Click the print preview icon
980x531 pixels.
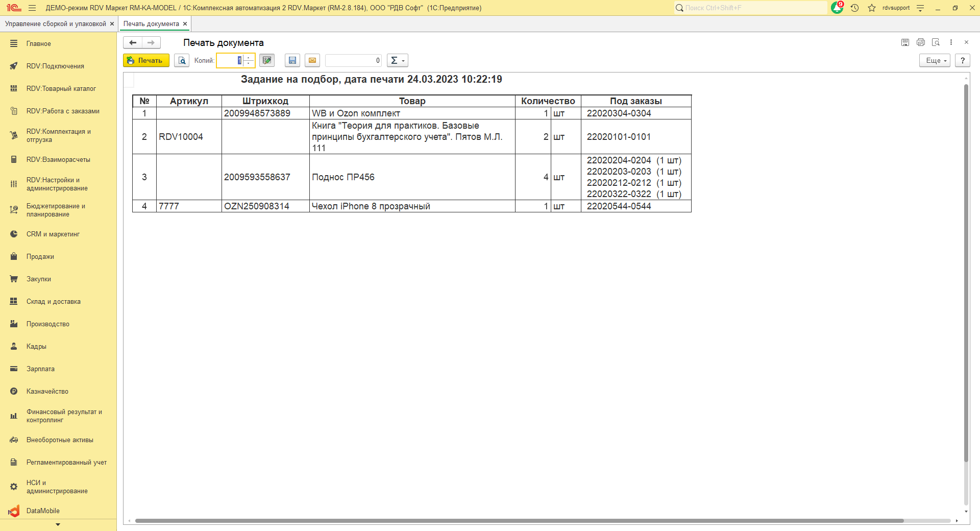tap(182, 60)
